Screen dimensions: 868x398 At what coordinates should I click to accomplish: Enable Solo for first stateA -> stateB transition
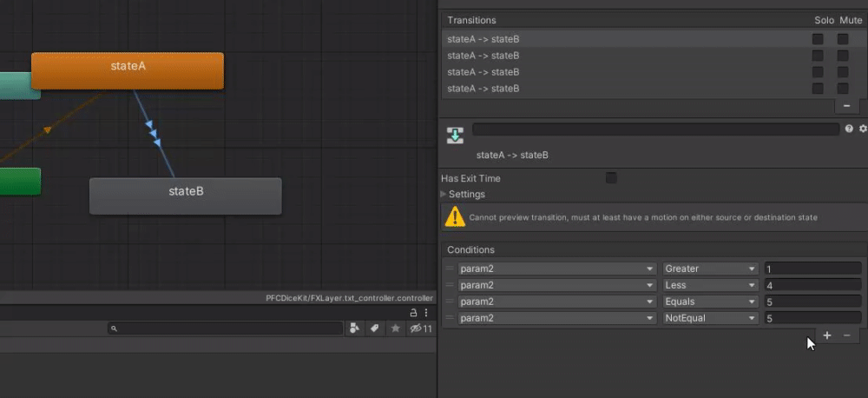tap(818, 39)
